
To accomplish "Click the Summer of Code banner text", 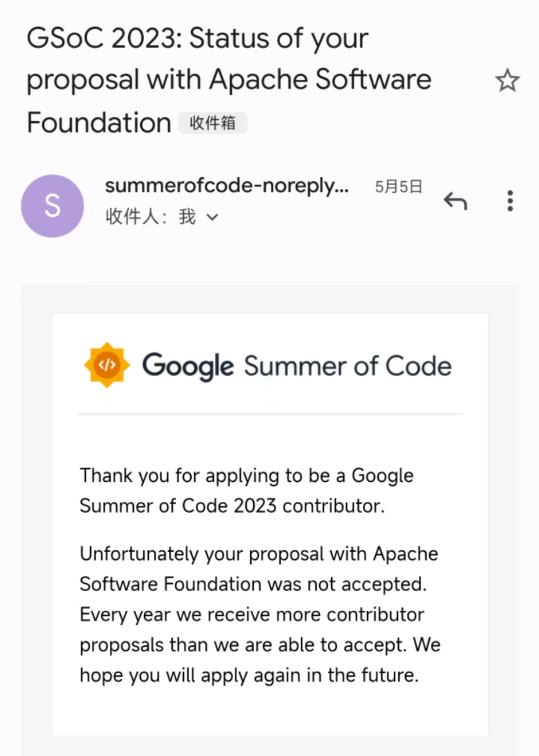I will pyautogui.click(x=348, y=366).
